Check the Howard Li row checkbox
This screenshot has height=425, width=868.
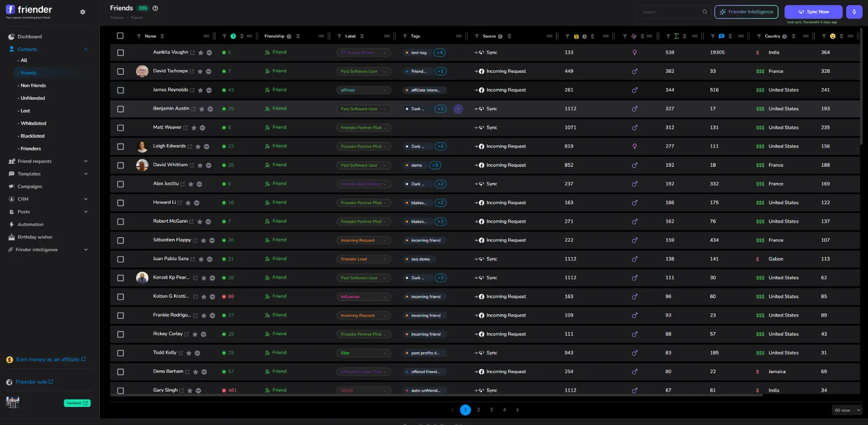(x=120, y=203)
